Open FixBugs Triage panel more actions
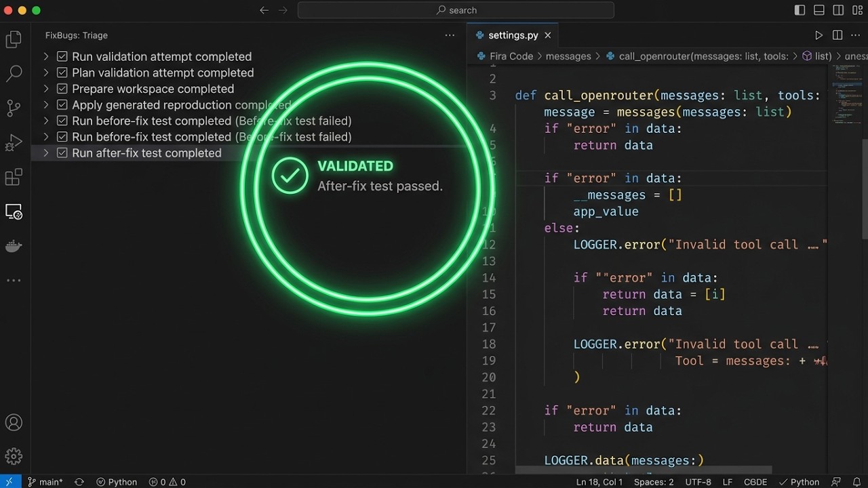This screenshot has height=488, width=868. pos(450,35)
